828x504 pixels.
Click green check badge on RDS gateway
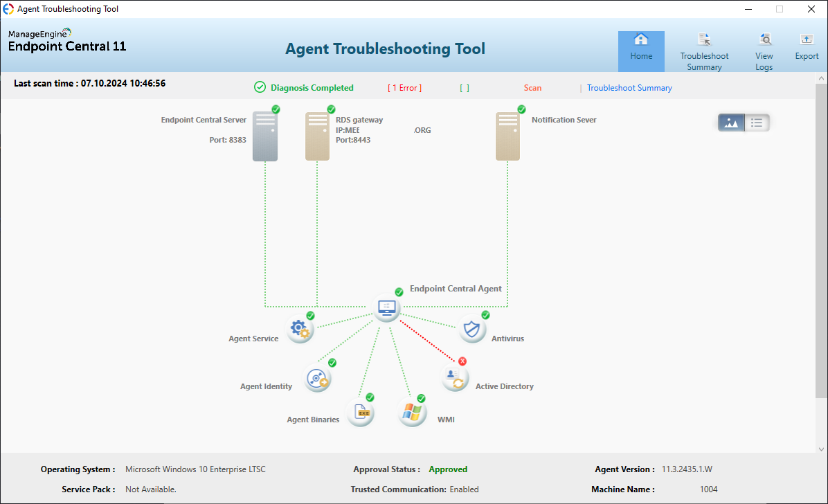coord(331,109)
